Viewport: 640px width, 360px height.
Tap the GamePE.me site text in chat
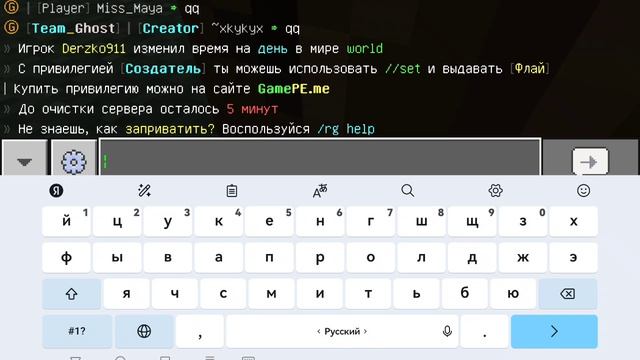(294, 89)
